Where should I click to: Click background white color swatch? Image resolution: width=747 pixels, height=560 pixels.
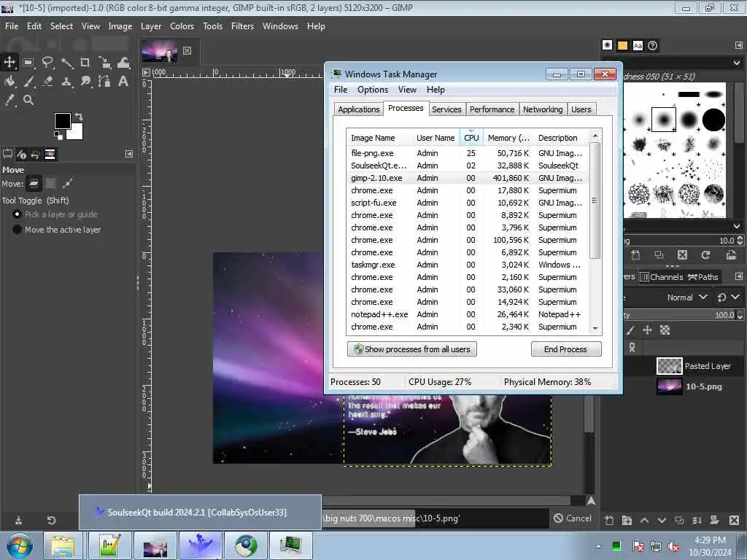coord(77,133)
